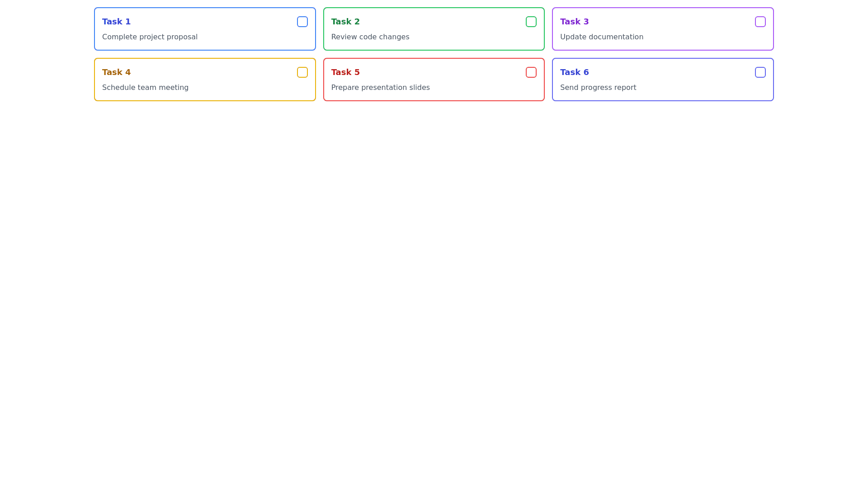Click 'Complete project proposal' description

(x=150, y=37)
